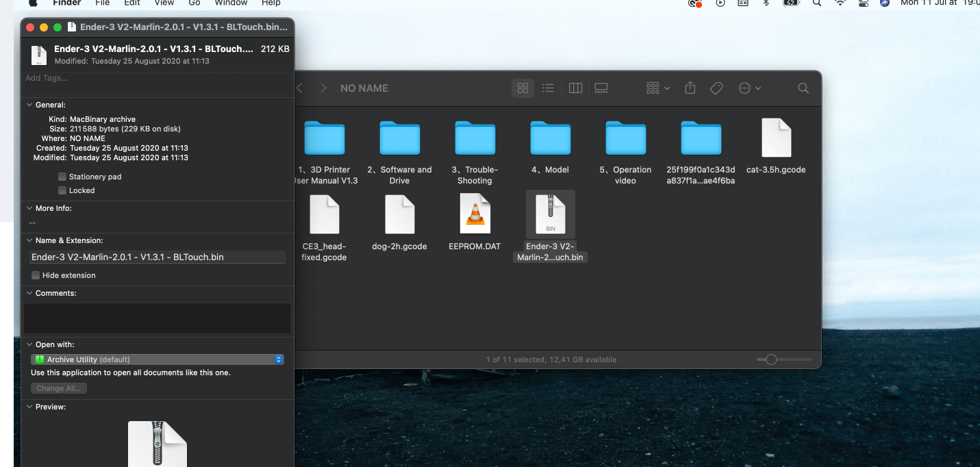Open the Go menu

coord(194,3)
